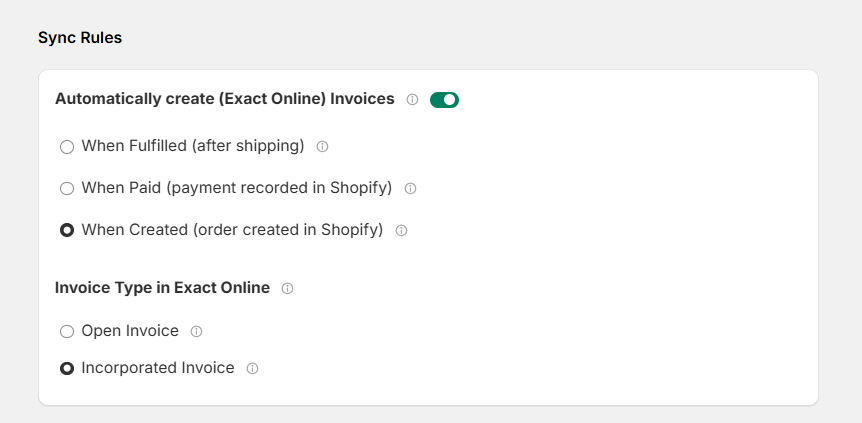View info icon next to When Created

pyautogui.click(x=401, y=230)
